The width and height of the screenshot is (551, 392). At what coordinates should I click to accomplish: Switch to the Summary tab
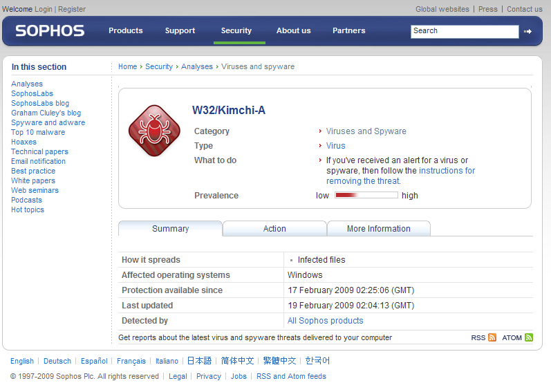[x=171, y=229]
